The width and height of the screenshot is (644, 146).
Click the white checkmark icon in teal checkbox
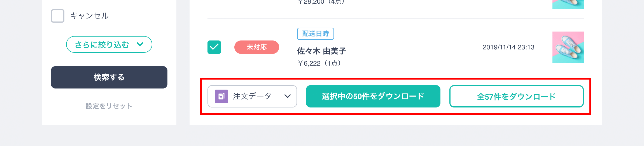(x=214, y=47)
